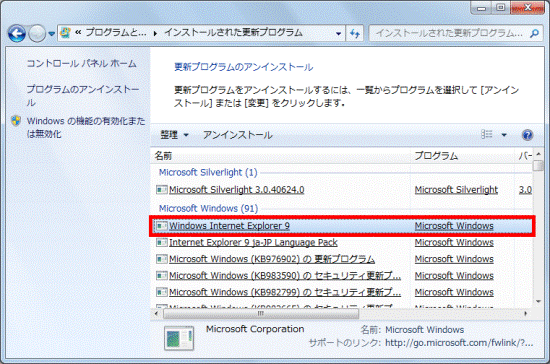550x364 pixels.
Task: Maximize the window
Action: point(501,8)
